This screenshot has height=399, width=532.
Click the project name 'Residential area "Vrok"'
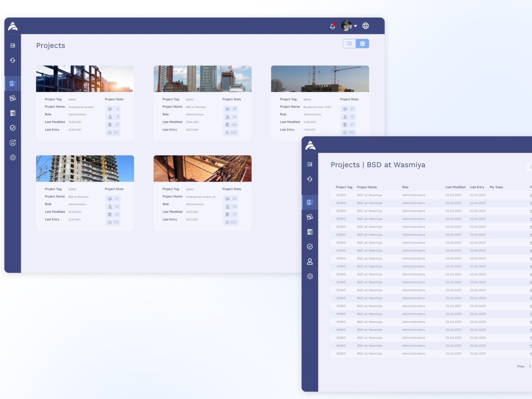pos(317,107)
